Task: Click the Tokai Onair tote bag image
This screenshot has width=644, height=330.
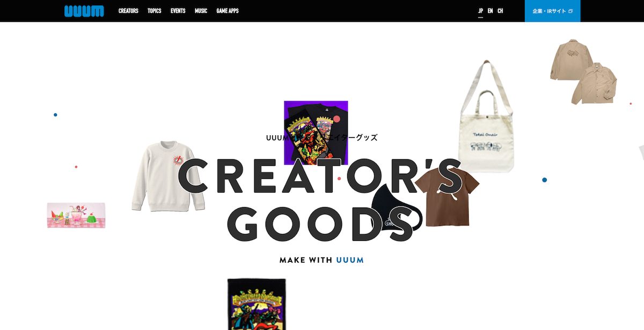Action: click(x=486, y=116)
